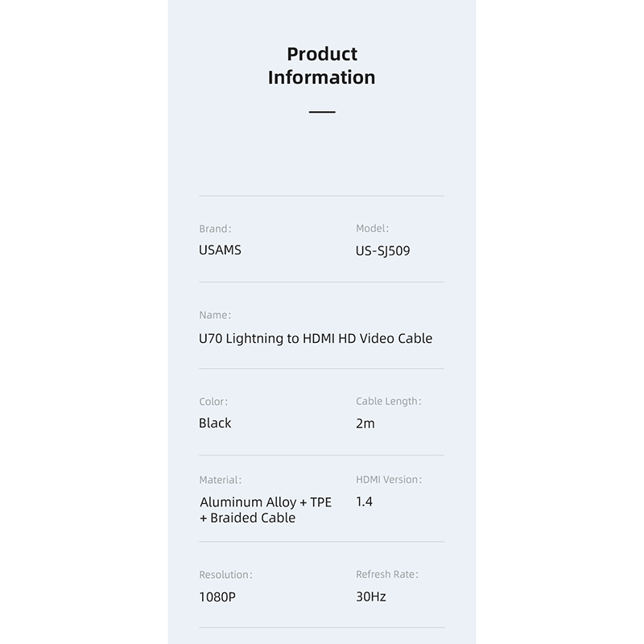The height and width of the screenshot is (644, 644).
Task: Select the Brand label
Action: (215, 229)
